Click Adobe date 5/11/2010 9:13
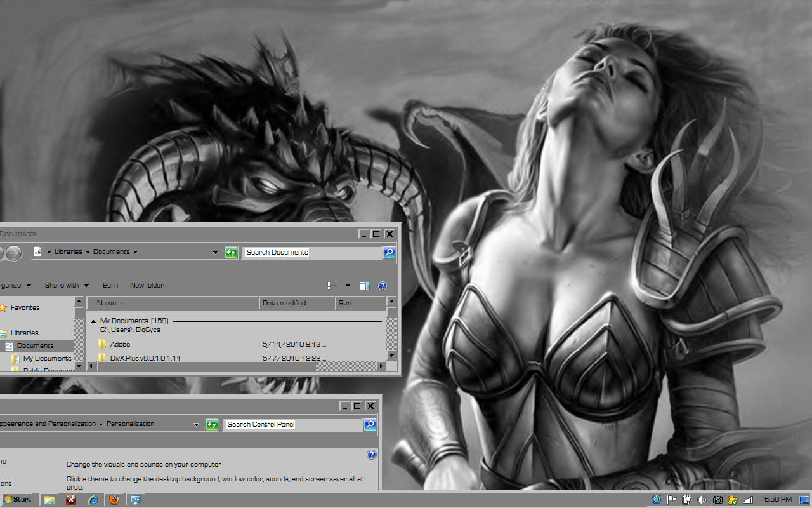812x508 pixels. [x=294, y=344]
